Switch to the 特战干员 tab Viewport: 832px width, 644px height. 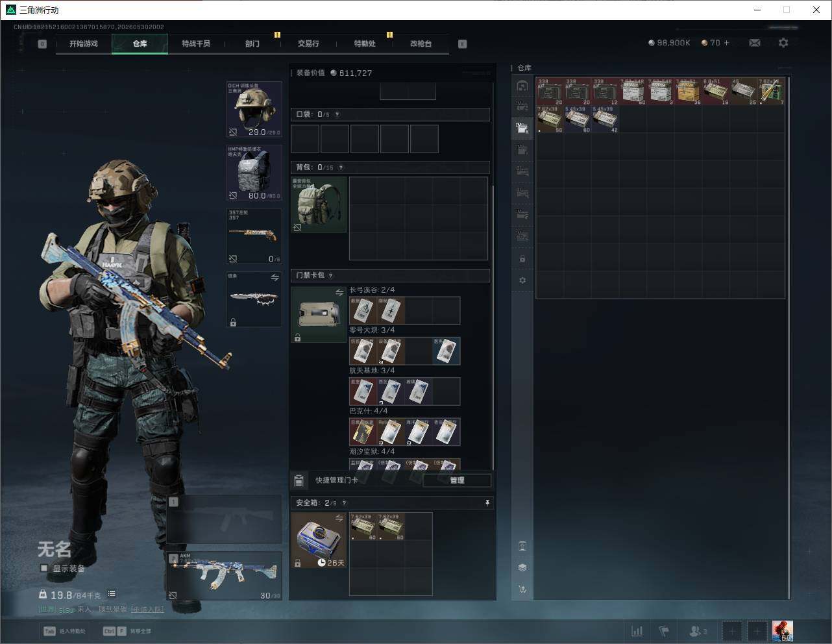[x=196, y=43]
